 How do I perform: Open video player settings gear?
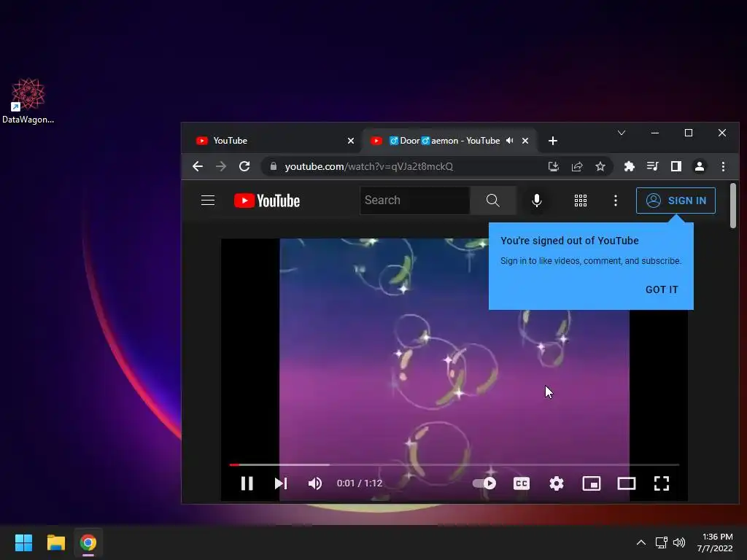556,483
